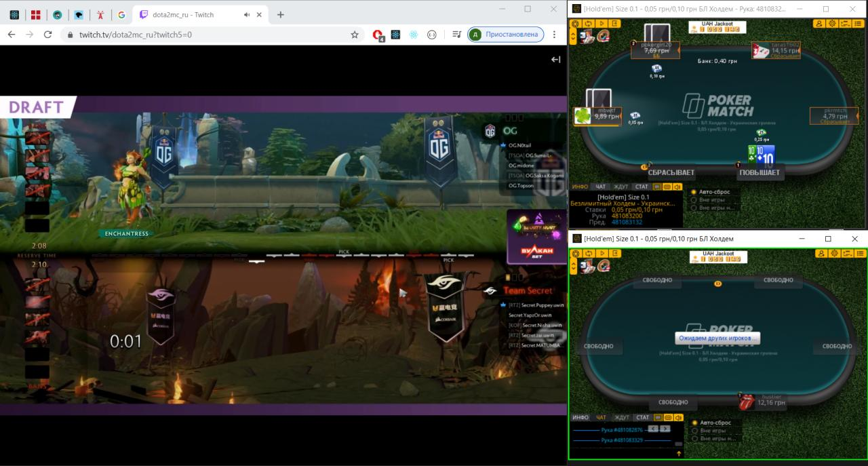Click the lobby icon in bottom poker table
The image size is (868, 466).
pos(575,253)
